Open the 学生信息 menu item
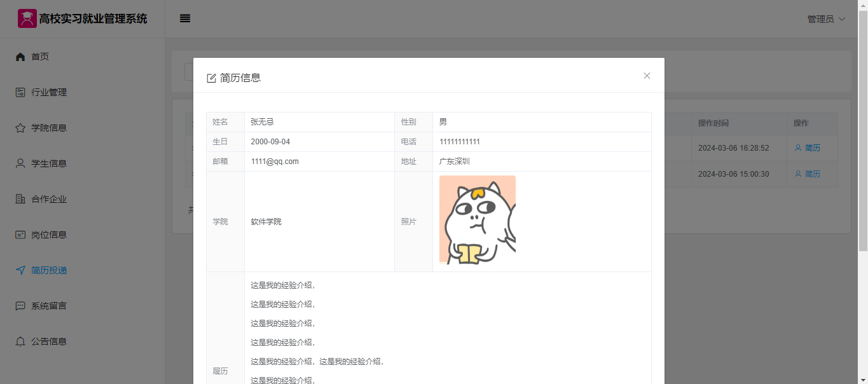Screen dimensions: 868x384 click(x=83, y=163)
